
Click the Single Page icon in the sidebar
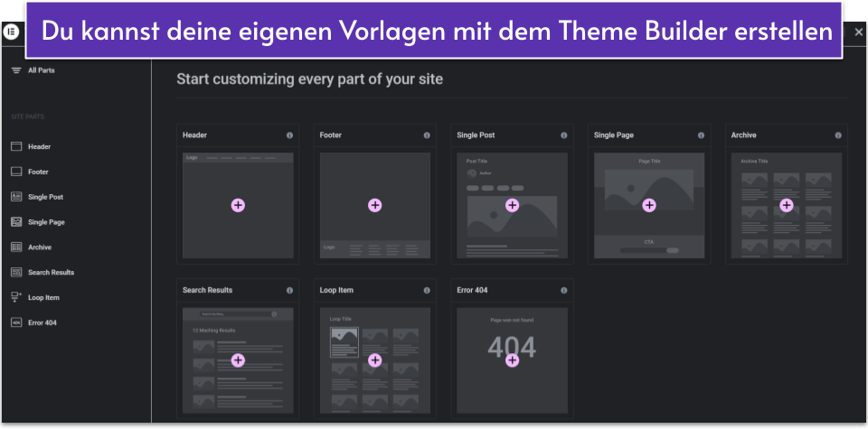[x=16, y=222]
